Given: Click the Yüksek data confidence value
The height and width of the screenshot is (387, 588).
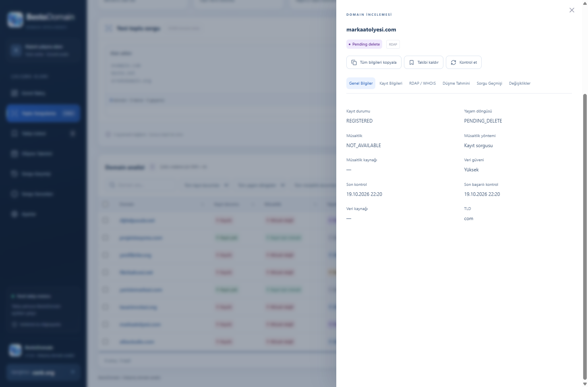Looking at the screenshot, I should [471, 170].
